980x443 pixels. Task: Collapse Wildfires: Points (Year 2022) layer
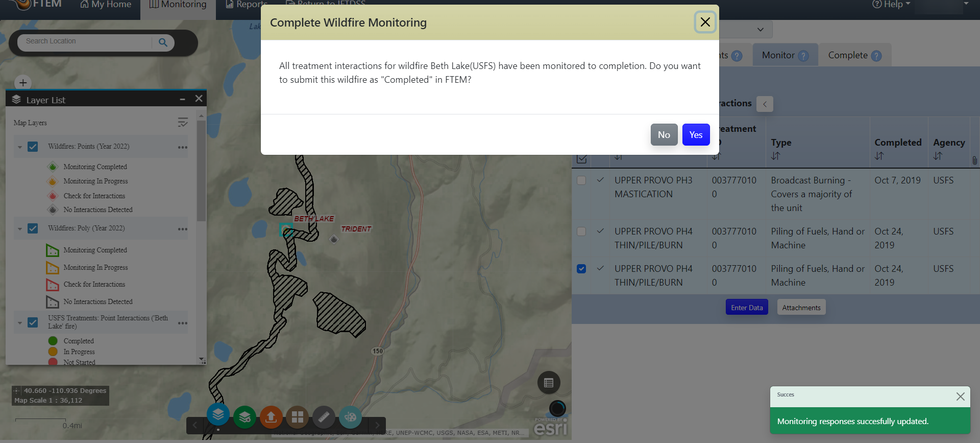(20, 147)
